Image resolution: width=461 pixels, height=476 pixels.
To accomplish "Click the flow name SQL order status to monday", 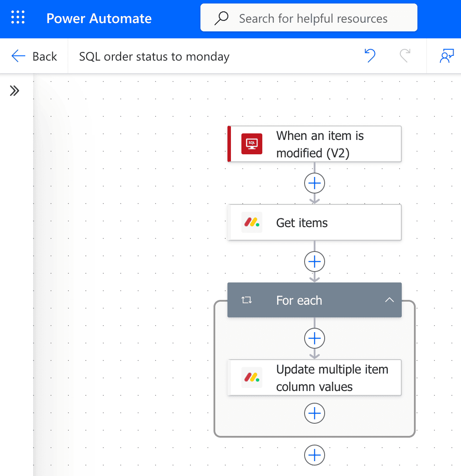I will coord(154,57).
